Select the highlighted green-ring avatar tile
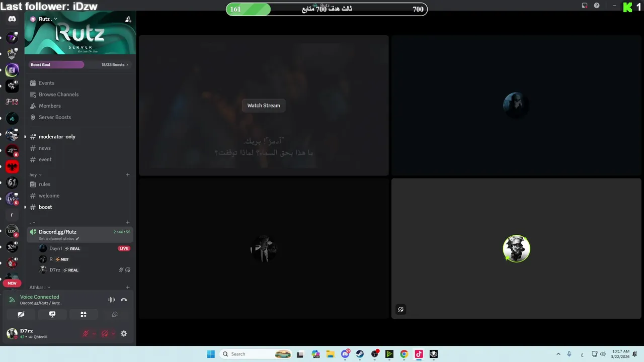 pyautogui.click(x=516, y=248)
